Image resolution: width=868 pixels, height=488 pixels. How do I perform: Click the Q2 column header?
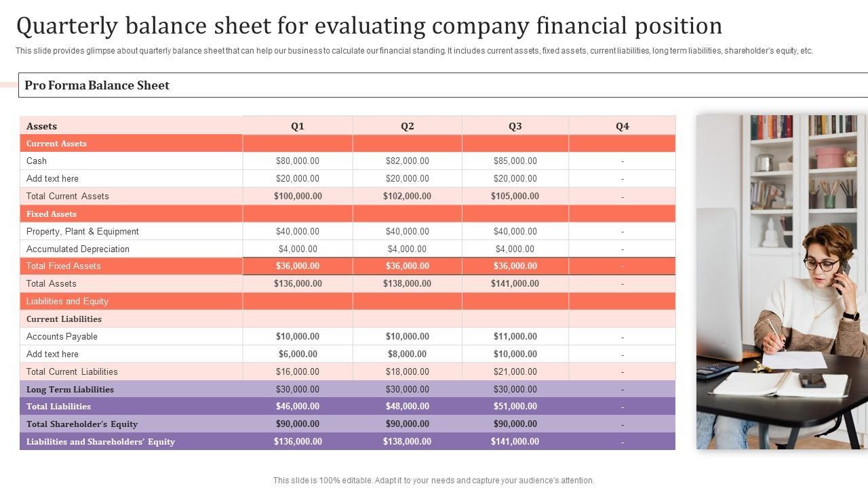[407, 126]
